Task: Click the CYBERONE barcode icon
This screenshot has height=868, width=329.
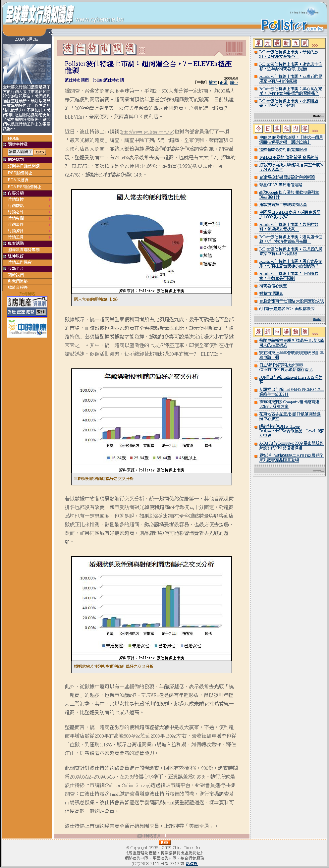Action: coord(234,48)
